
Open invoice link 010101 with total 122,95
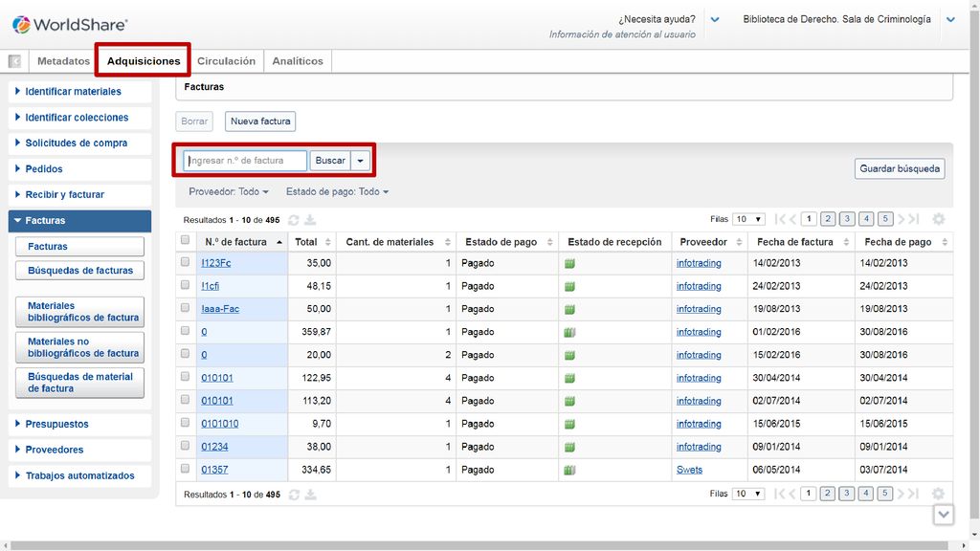[217, 378]
